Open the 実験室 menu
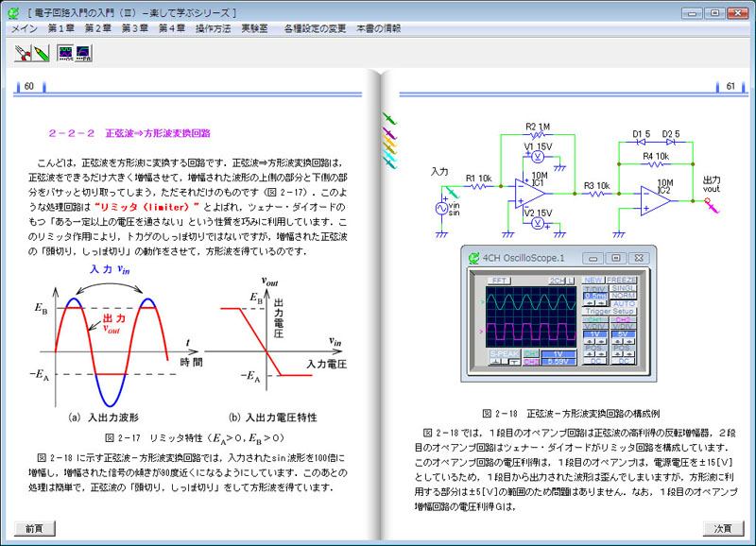 pos(254,28)
